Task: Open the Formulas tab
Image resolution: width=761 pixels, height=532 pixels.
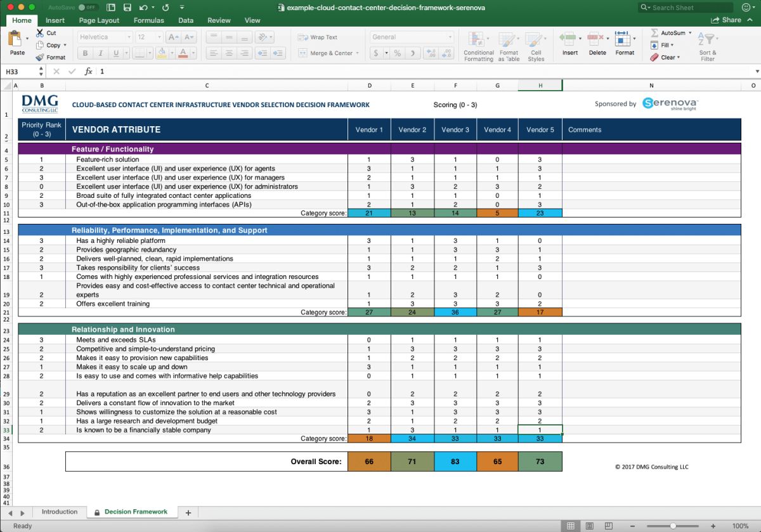Action: coord(148,20)
